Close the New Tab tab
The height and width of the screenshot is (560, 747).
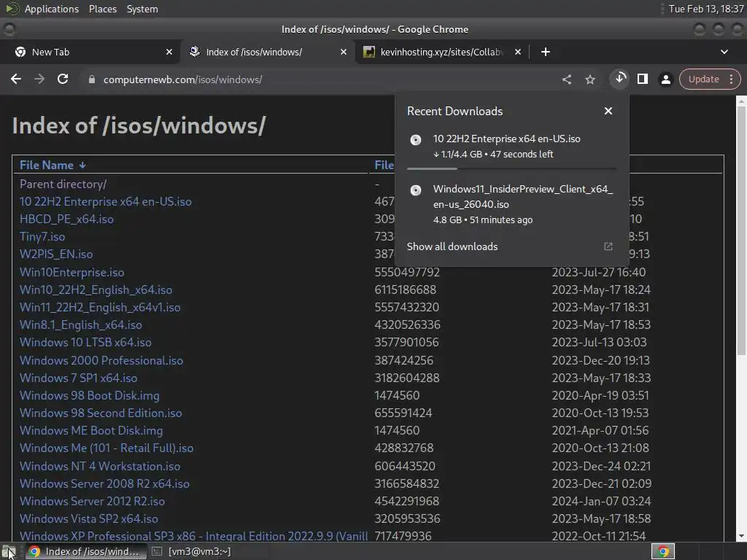tap(169, 52)
